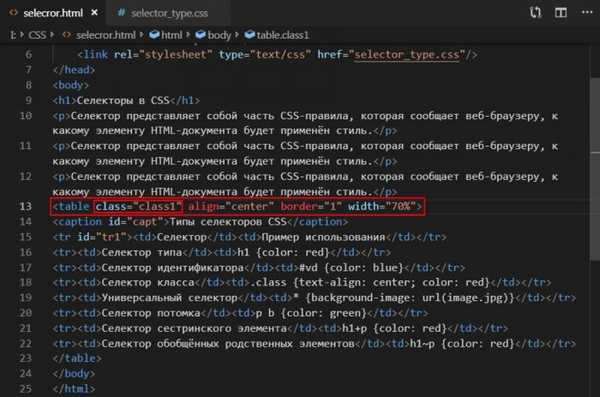Split the editor to the right
This screenshot has width=600, height=397.
pos(561,13)
